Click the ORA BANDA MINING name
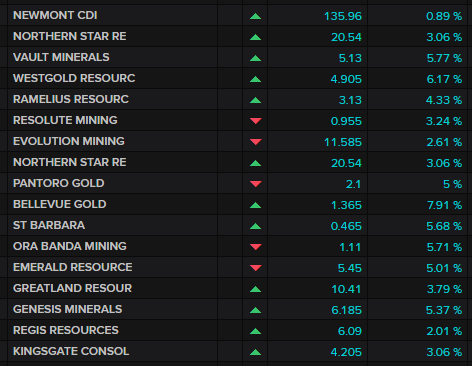Viewport: 472px width, 366px height. point(70,246)
